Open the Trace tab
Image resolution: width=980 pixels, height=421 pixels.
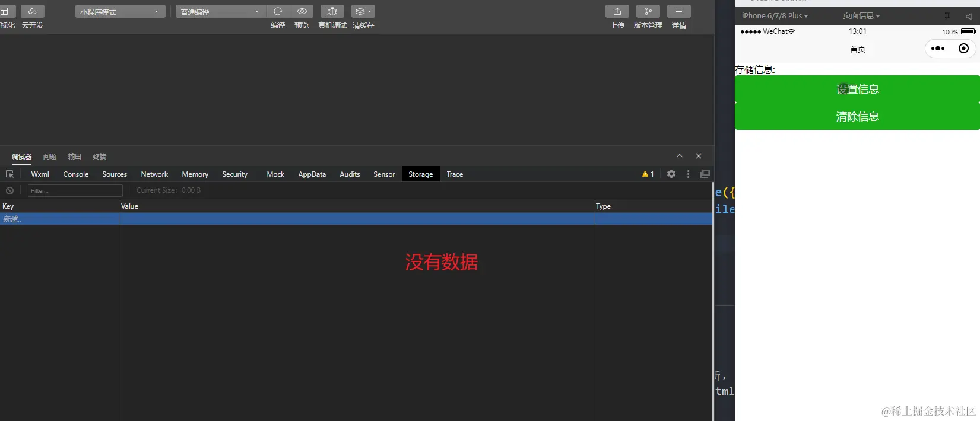tap(455, 174)
